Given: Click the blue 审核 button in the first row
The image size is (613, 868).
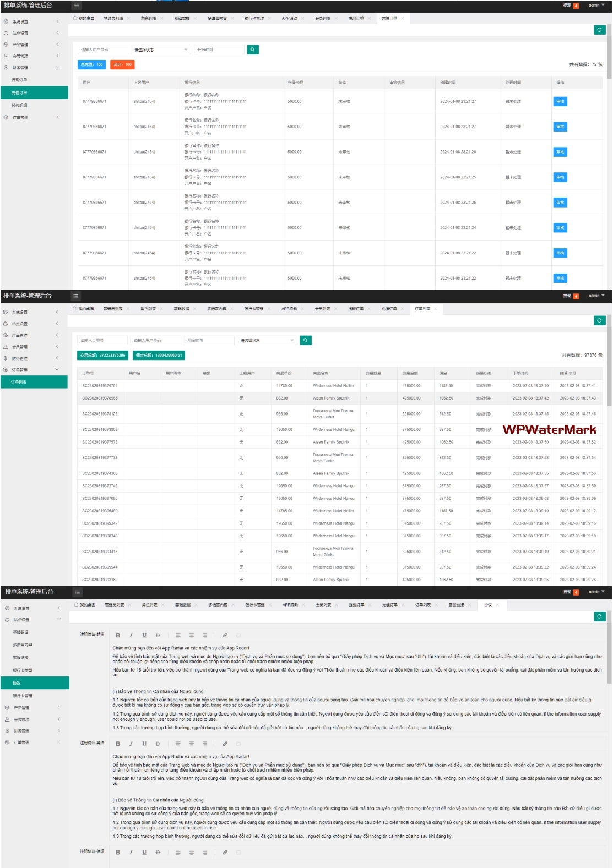Looking at the screenshot, I should pyautogui.click(x=560, y=101).
